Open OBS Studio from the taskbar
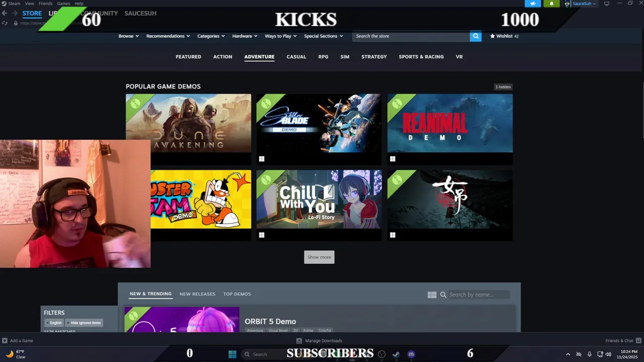 point(382,354)
